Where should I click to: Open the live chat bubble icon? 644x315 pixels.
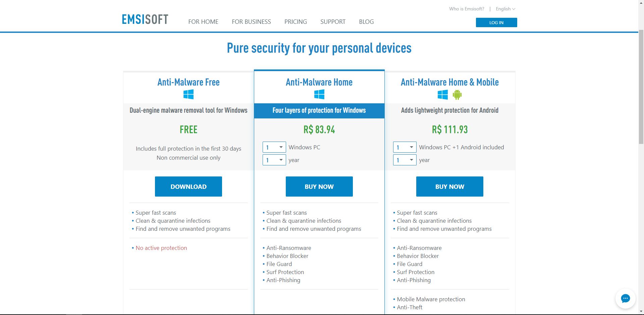[625, 299]
